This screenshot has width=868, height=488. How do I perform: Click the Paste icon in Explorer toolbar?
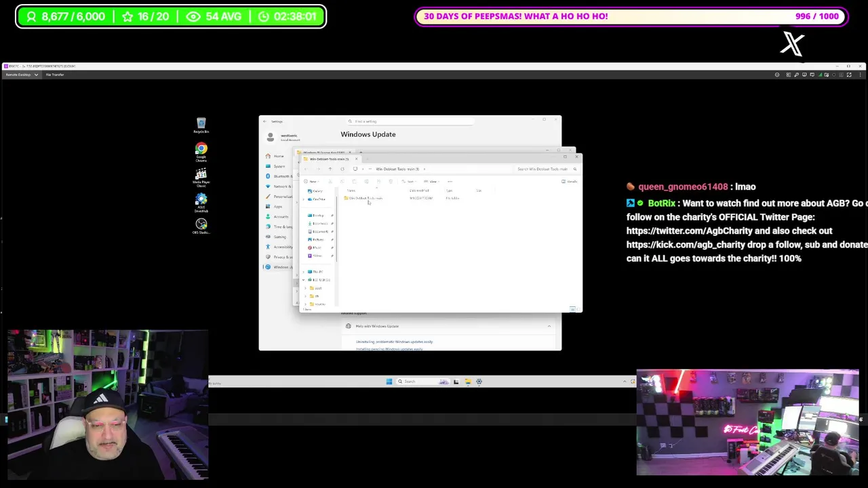pyautogui.click(x=355, y=182)
